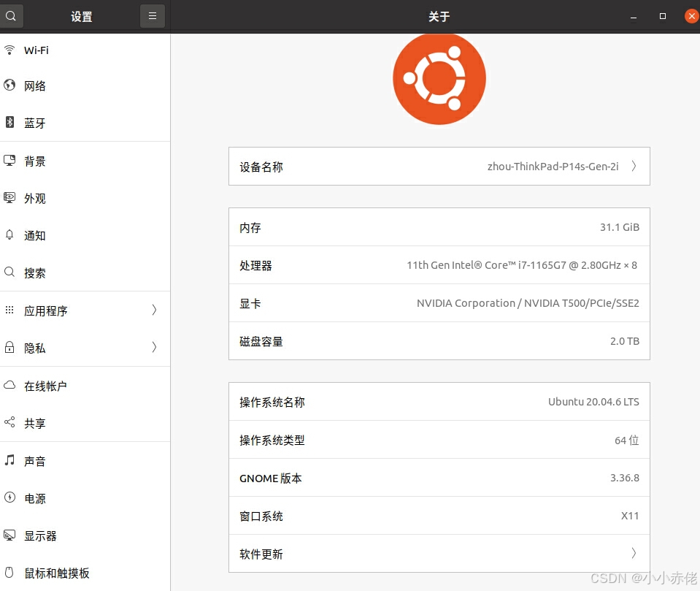
Task: Click the appearance icon beside 外观
Action: tap(9, 197)
